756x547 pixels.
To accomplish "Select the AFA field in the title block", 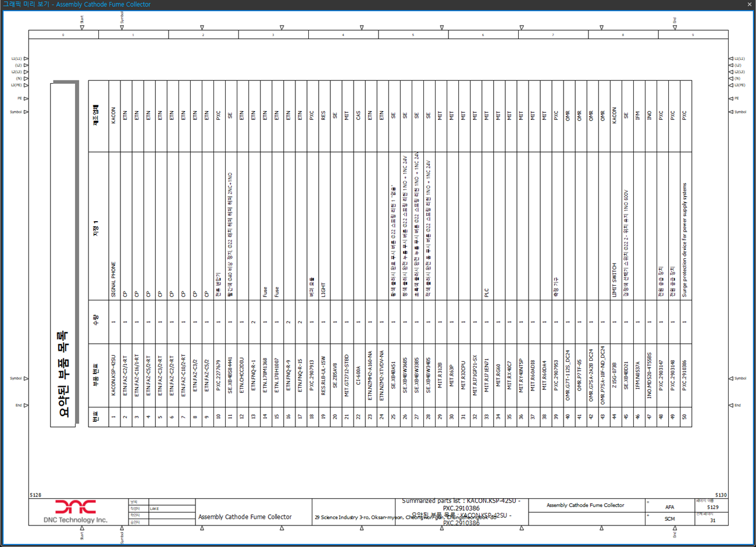I will click(669, 507).
